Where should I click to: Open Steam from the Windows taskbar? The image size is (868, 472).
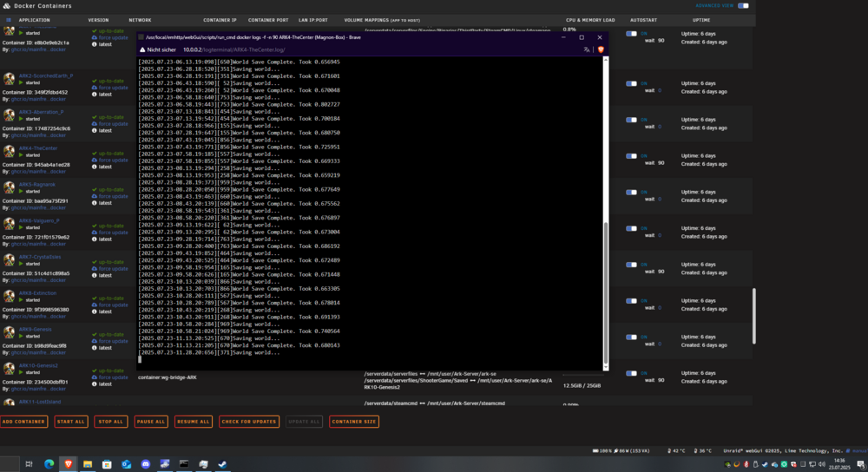[222, 464]
